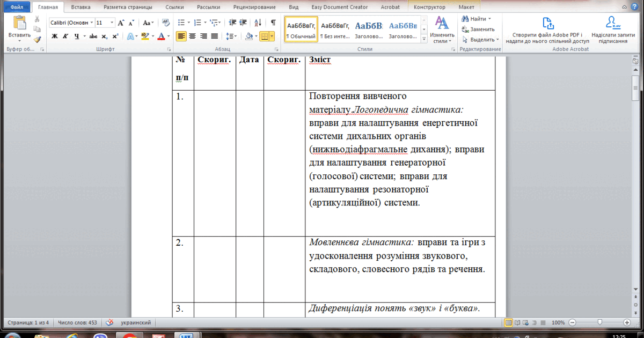Viewport: 644px width, 338px height.
Task: Open the Рецензирование ribbon tab
Action: click(255, 8)
